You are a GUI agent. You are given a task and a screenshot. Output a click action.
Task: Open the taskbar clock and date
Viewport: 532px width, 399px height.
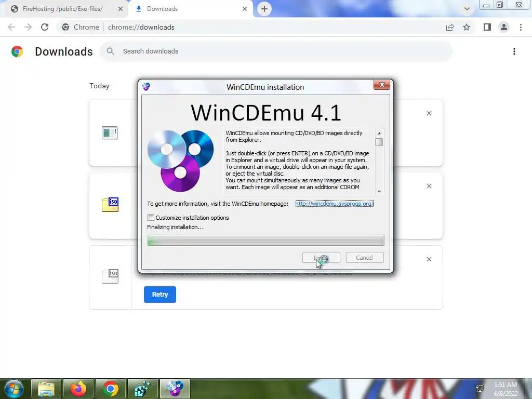point(506,389)
